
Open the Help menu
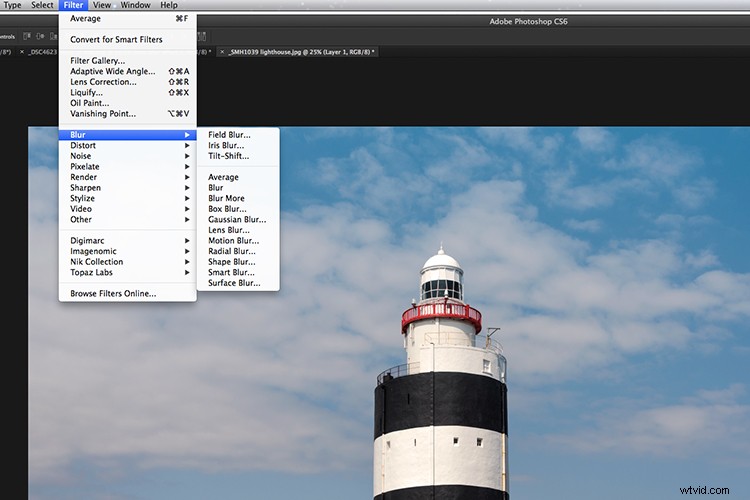[x=169, y=5]
